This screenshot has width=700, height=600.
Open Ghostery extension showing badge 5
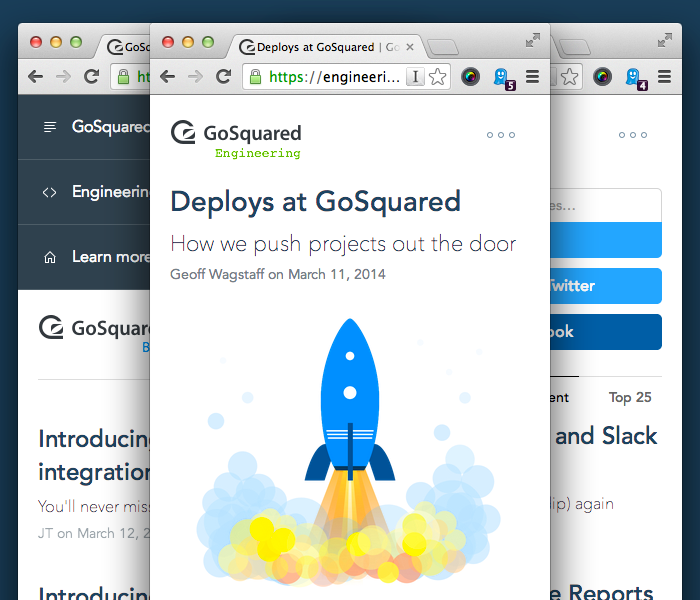[x=503, y=79]
